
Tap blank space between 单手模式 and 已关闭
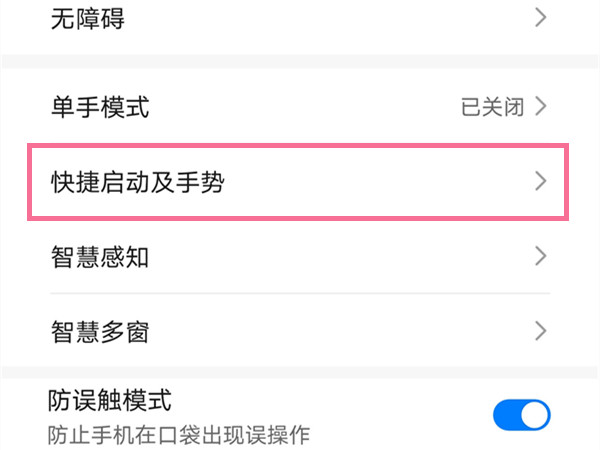coord(300,107)
